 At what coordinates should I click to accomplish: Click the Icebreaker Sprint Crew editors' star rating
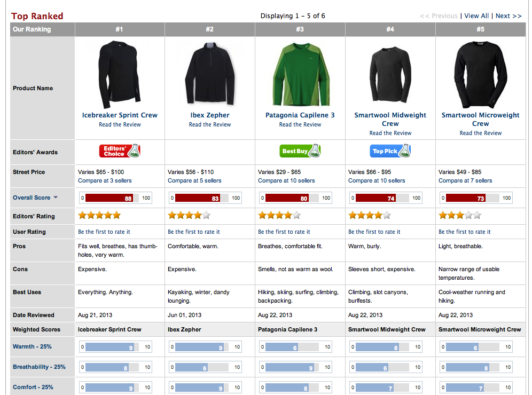point(99,215)
